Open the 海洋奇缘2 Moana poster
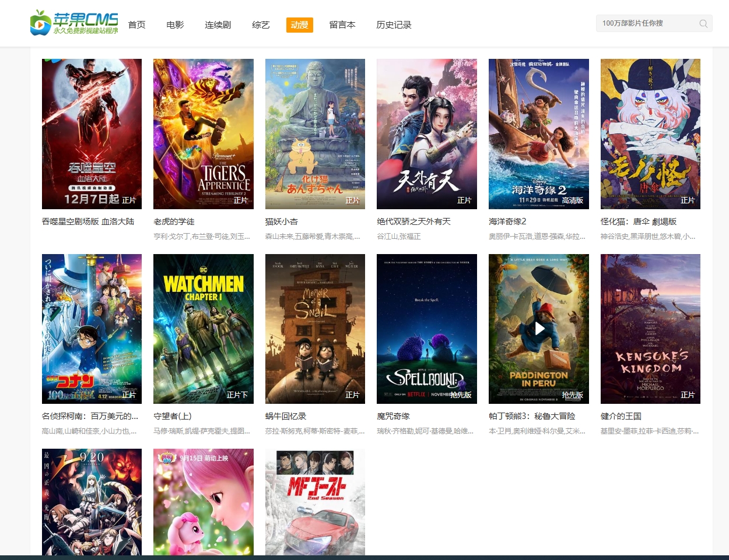Screen dimensions: 729x560 (x=539, y=134)
